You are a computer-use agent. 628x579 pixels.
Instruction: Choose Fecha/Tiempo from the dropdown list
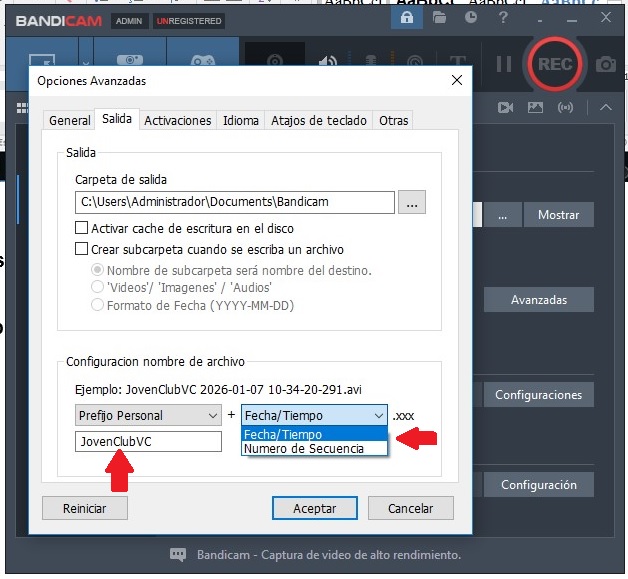tap(314, 434)
